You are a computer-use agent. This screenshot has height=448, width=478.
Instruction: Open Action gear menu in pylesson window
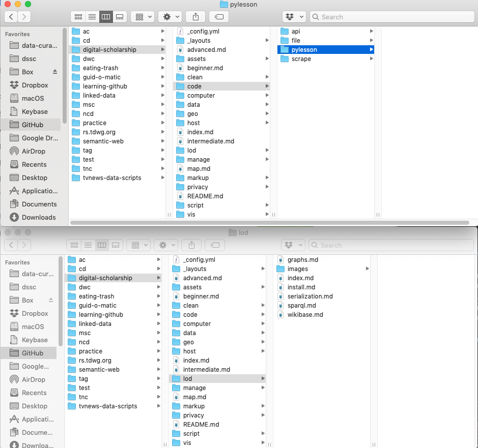(x=170, y=17)
